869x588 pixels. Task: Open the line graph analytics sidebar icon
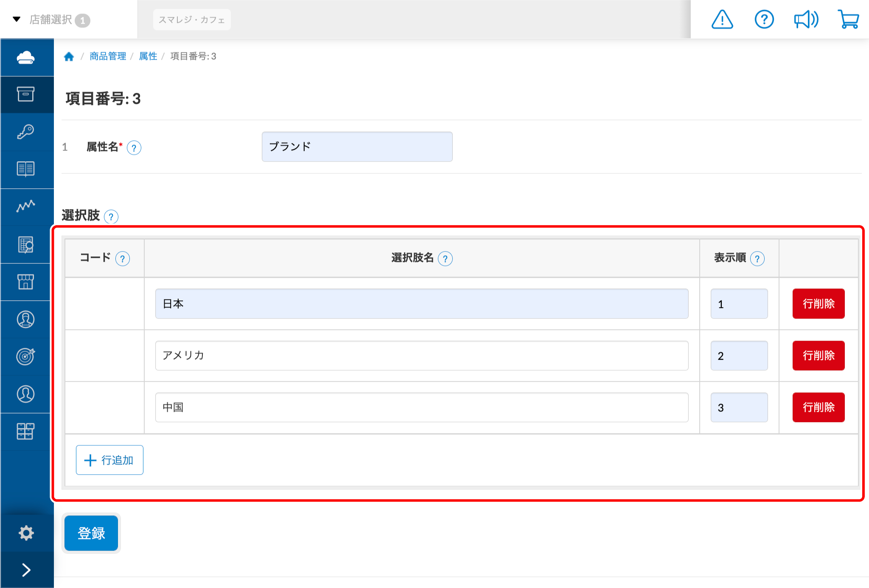[x=26, y=206]
